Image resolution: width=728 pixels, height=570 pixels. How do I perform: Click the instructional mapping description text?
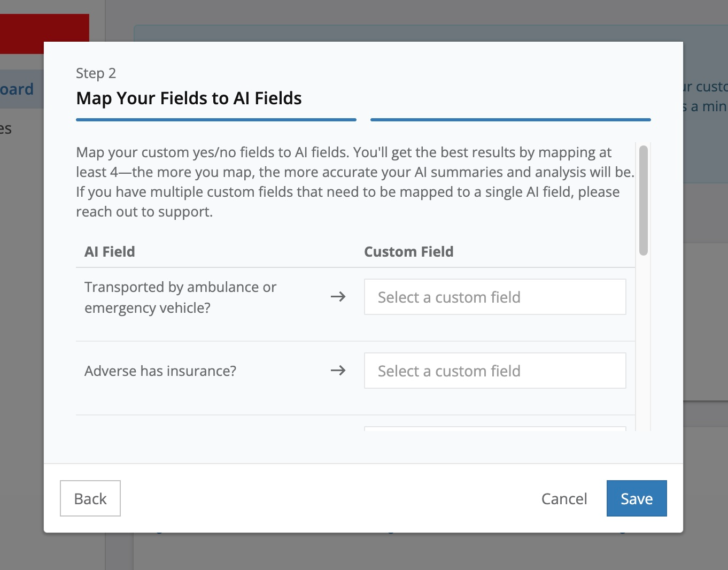[354, 181]
